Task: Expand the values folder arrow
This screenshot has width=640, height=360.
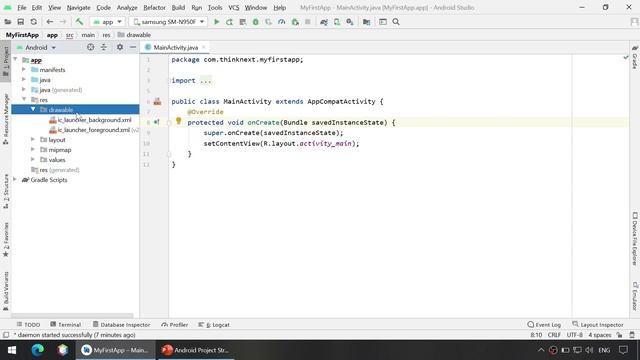Action: click(x=33, y=159)
